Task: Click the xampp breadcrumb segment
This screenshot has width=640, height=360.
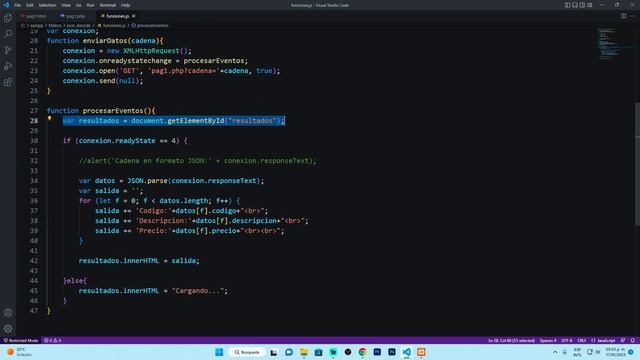Action: coord(37,25)
